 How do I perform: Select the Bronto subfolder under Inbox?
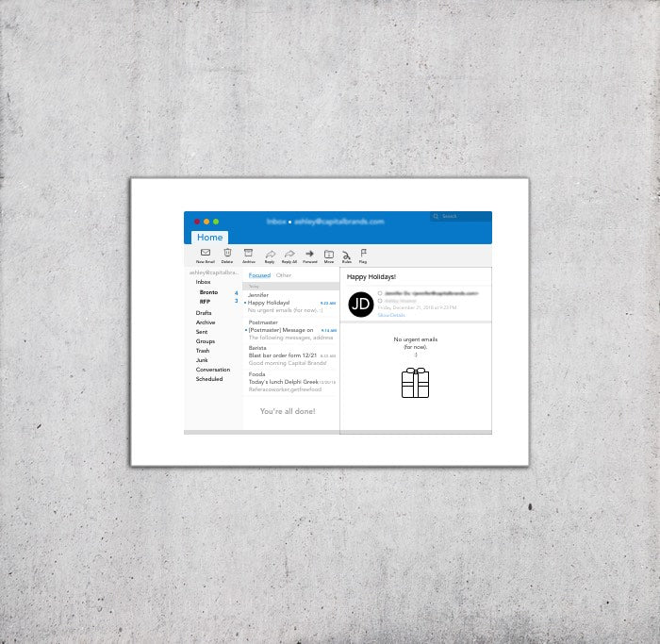[208, 292]
